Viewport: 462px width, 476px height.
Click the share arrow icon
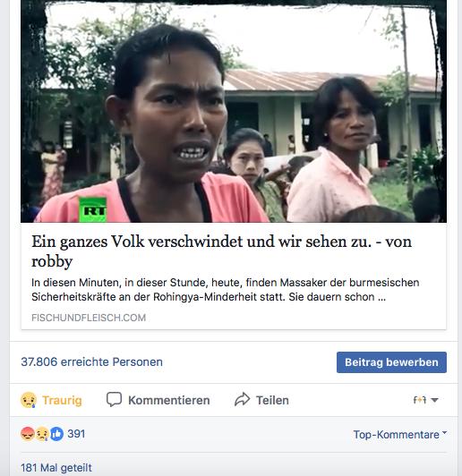[242, 399]
